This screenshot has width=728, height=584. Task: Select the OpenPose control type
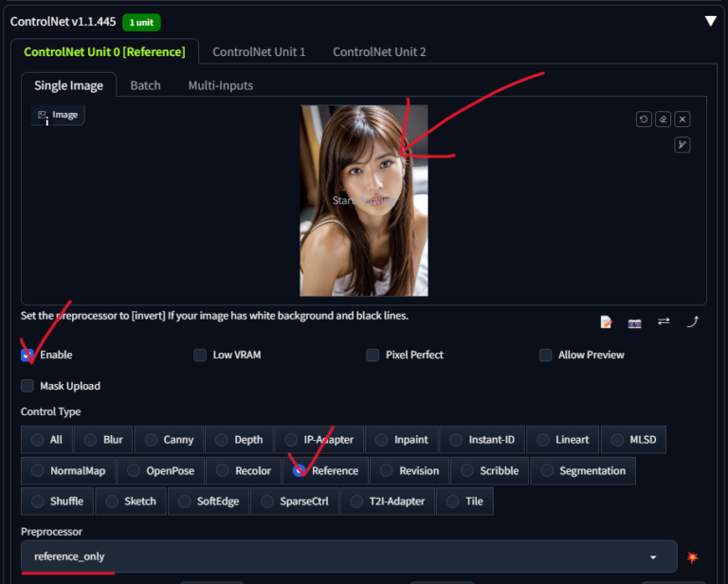point(159,470)
